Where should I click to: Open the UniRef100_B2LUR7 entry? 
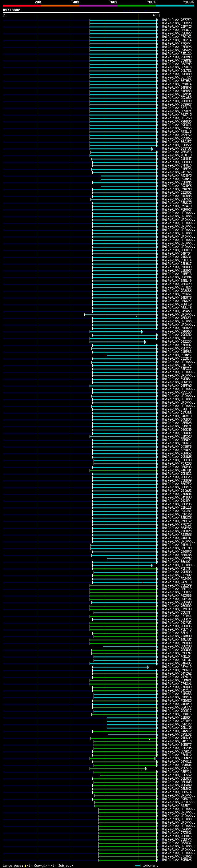[176, 34]
